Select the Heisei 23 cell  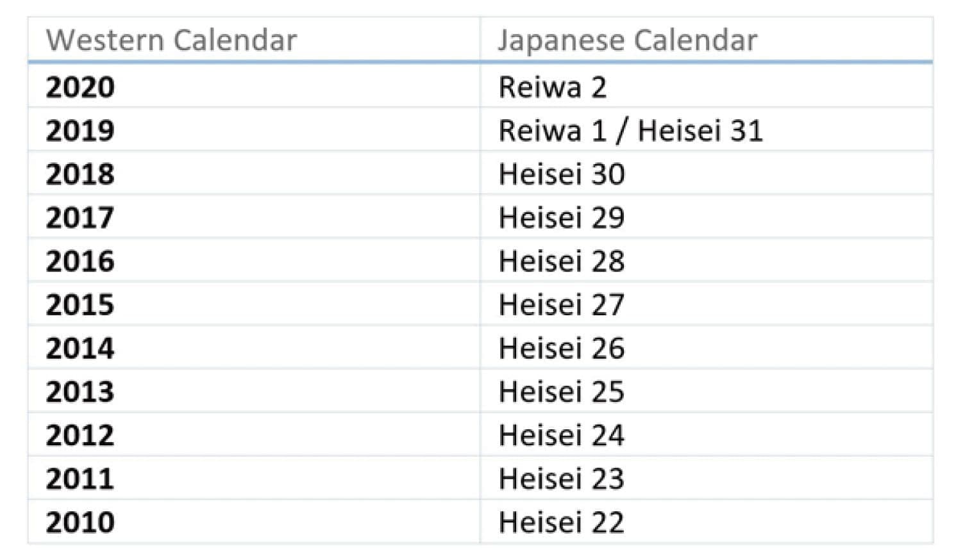pos(561,479)
